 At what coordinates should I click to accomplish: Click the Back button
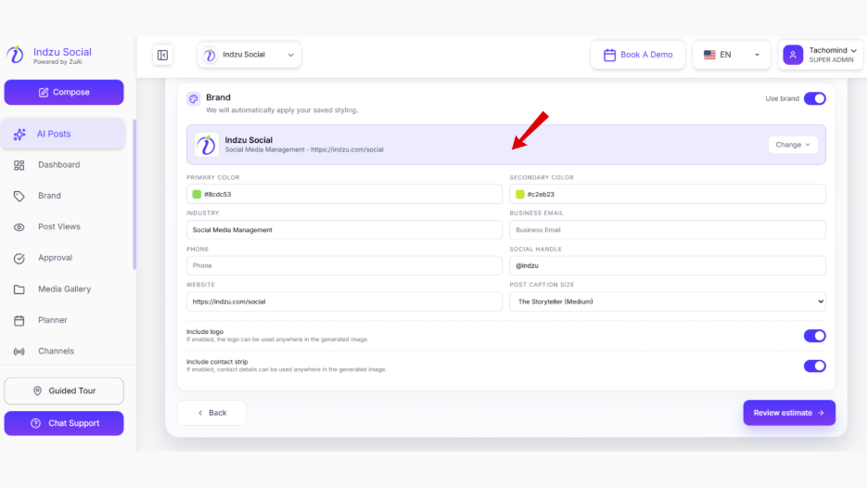click(x=211, y=413)
